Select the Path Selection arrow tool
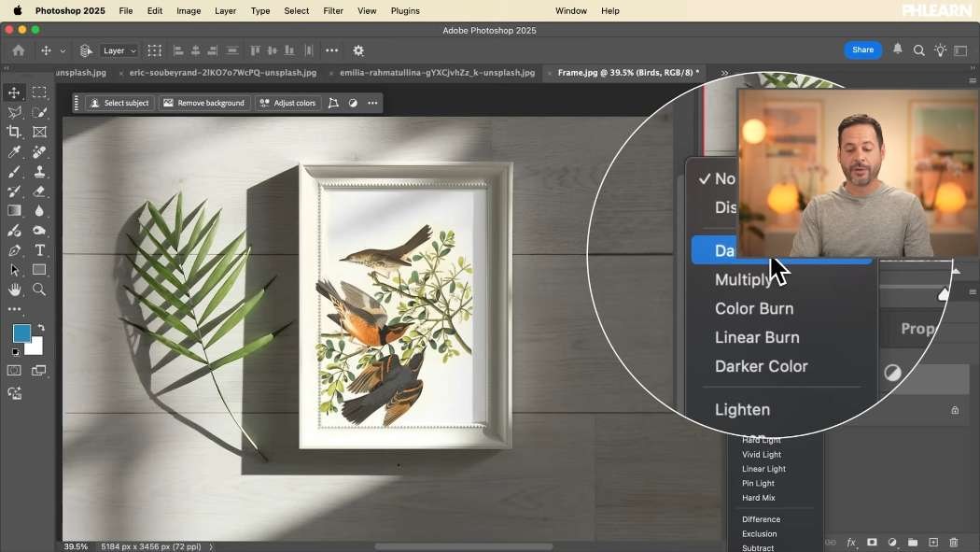The image size is (980, 552). [x=14, y=270]
